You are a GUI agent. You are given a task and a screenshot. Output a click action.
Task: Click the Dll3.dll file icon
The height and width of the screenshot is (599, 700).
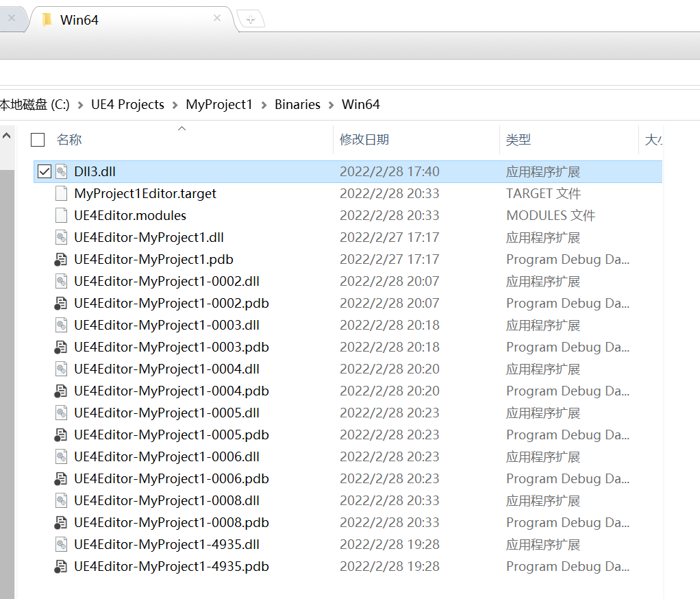click(61, 171)
